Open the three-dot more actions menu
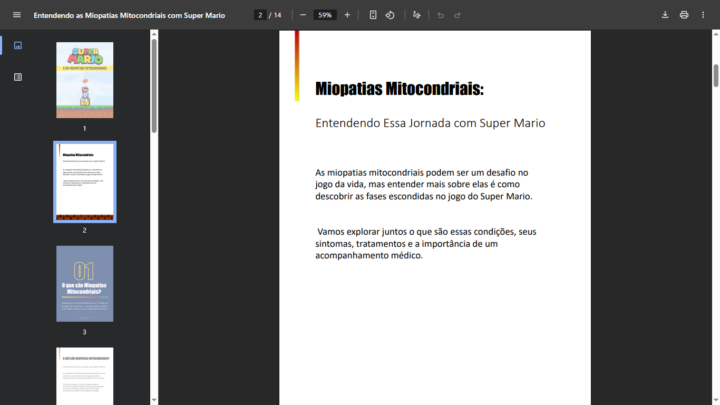The height and width of the screenshot is (405, 720). pyautogui.click(x=703, y=15)
